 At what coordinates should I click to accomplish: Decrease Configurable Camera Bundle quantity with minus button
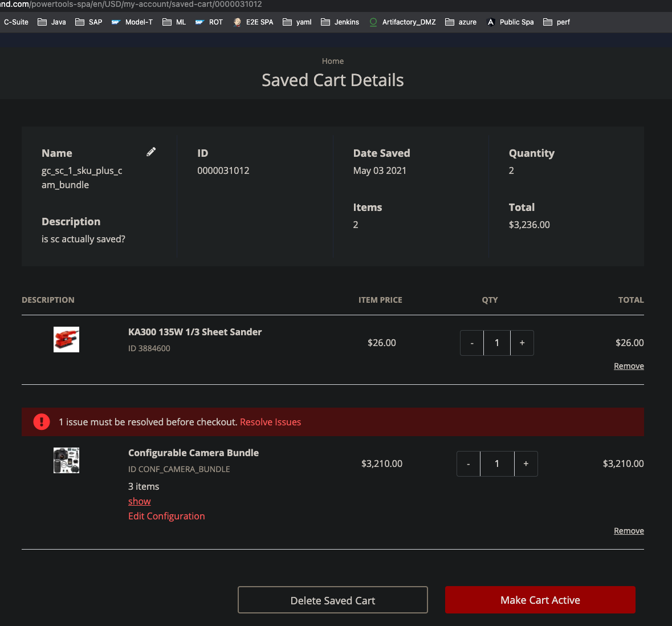point(468,464)
